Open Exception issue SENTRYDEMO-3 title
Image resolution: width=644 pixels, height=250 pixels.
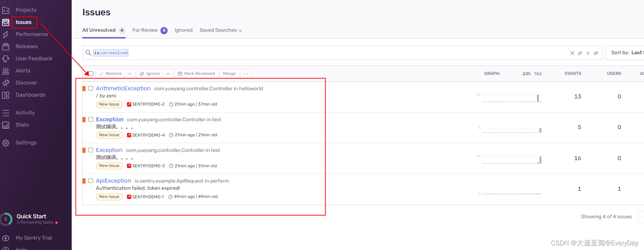click(x=109, y=150)
